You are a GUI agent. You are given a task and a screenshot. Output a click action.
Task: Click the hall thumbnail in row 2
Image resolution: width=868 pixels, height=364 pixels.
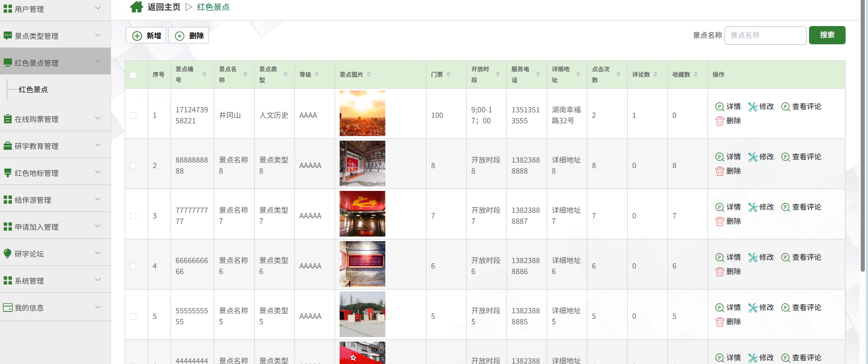[x=362, y=164]
